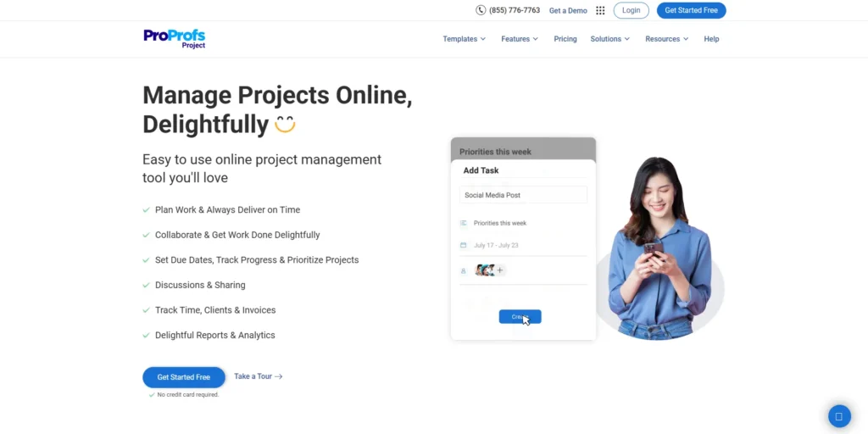868x434 pixels.
Task: Click the ProProfs Project logo
Action: (x=175, y=39)
